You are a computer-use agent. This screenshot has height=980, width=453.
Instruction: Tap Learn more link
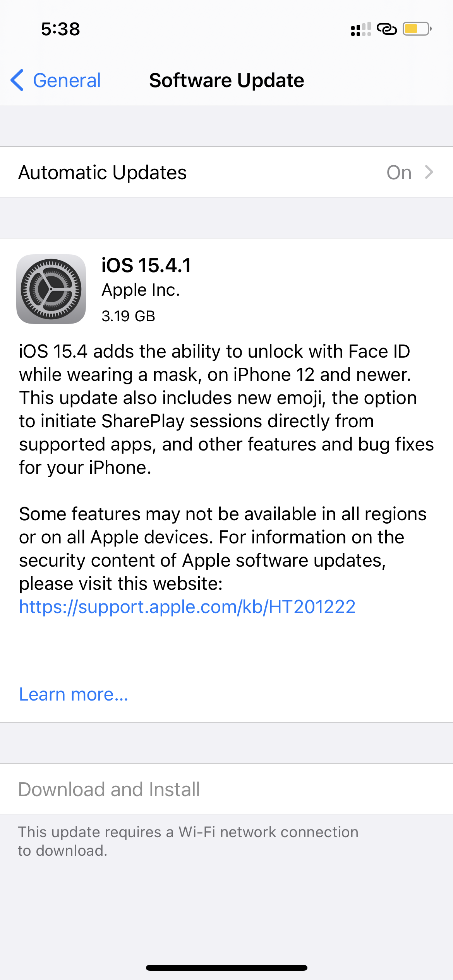tap(74, 694)
